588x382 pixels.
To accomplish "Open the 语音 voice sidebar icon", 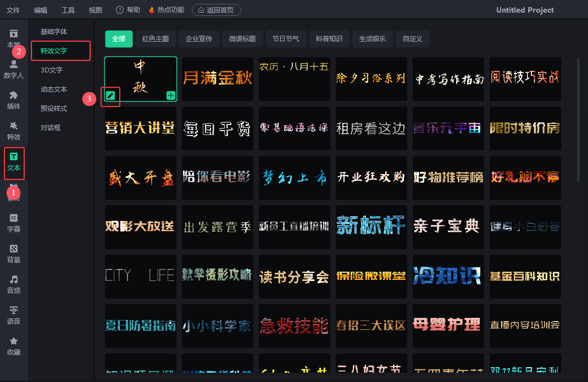I will pyautogui.click(x=14, y=315).
